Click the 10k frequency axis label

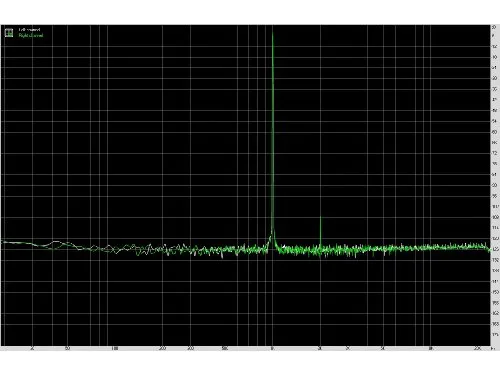pyautogui.click(x=431, y=349)
